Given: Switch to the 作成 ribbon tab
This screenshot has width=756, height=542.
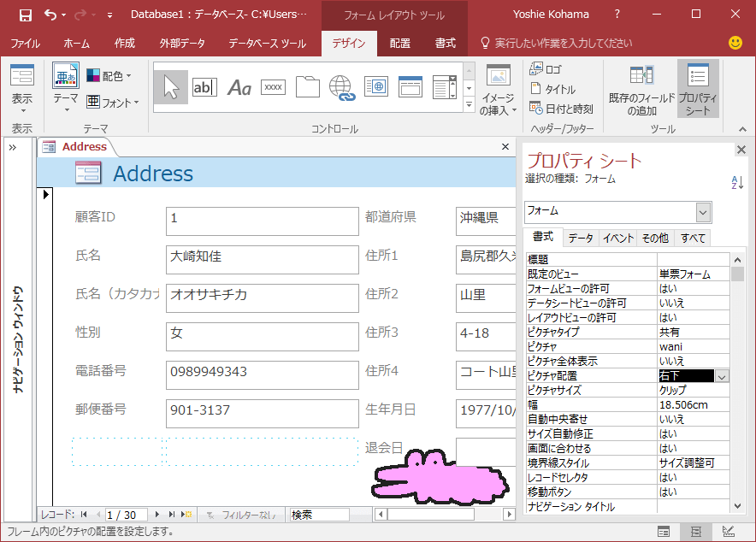Looking at the screenshot, I should 124,44.
